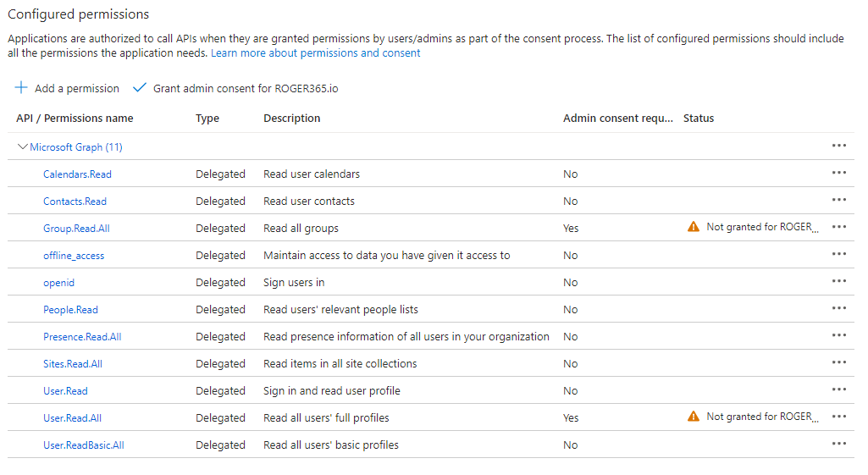Click the API / Permissions name column header
The height and width of the screenshot is (475, 868).
tap(75, 119)
